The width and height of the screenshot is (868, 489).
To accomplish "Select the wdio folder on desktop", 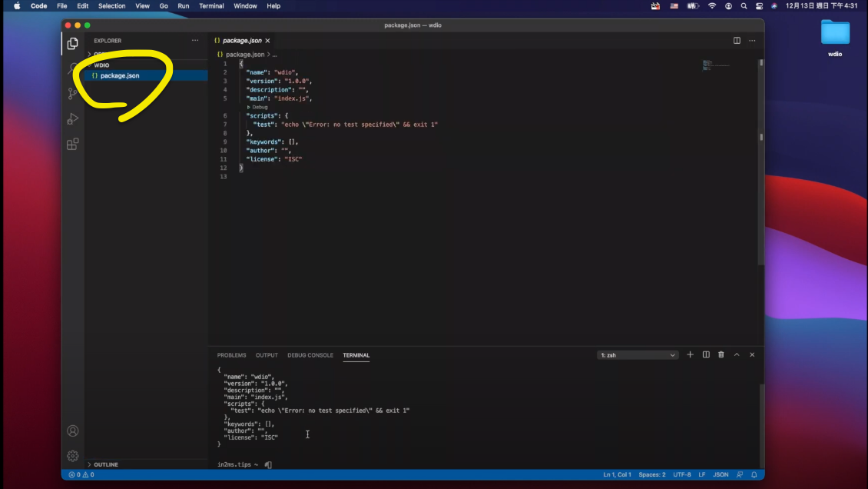I will click(835, 38).
